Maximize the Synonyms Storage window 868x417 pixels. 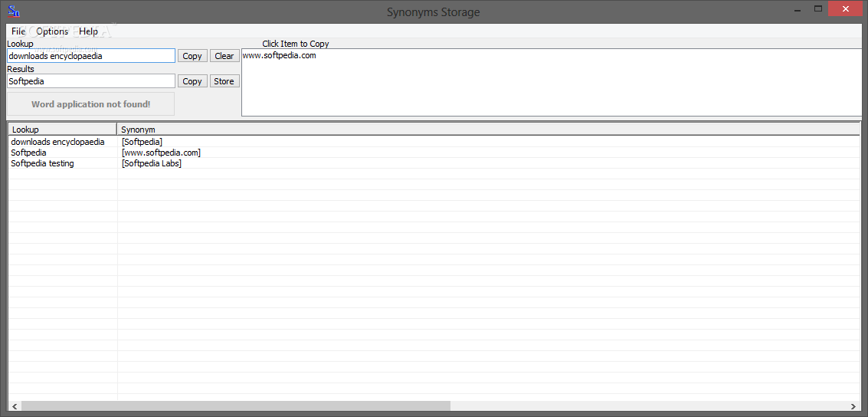point(818,8)
